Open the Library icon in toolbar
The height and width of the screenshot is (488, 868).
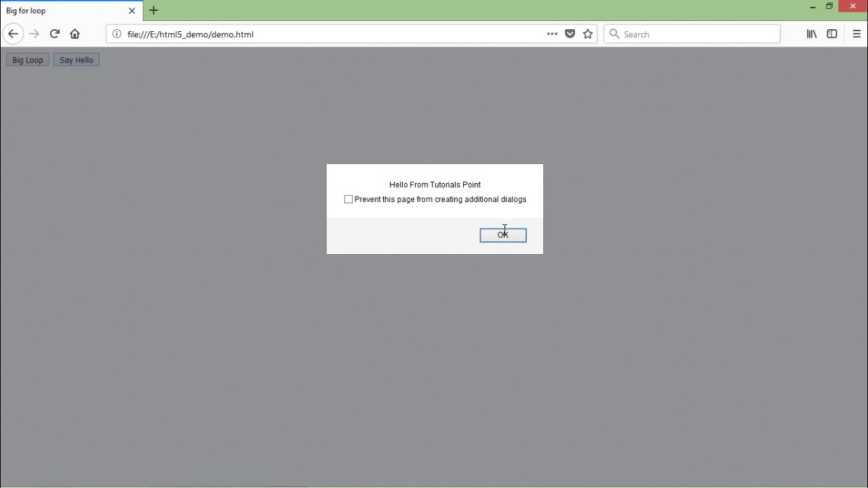[x=811, y=34]
